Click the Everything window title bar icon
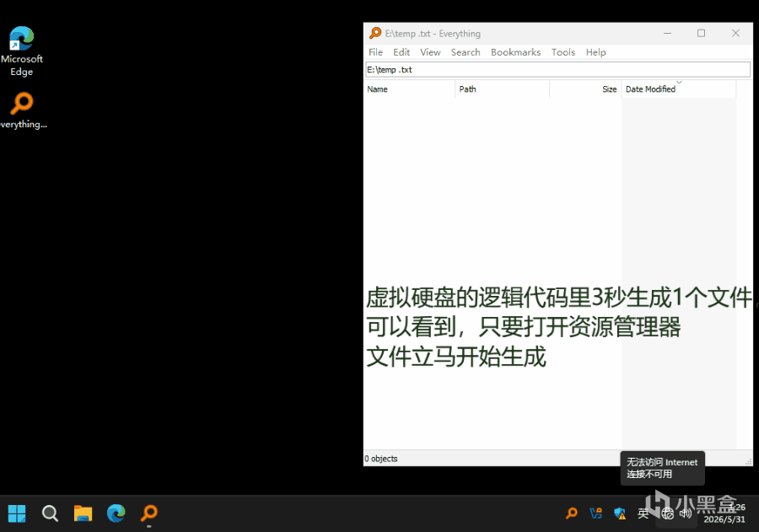759x532 pixels. tap(375, 33)
